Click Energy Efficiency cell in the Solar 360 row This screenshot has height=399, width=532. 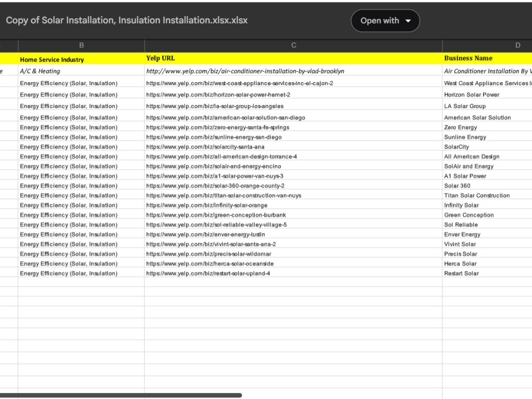coord(81,186)
